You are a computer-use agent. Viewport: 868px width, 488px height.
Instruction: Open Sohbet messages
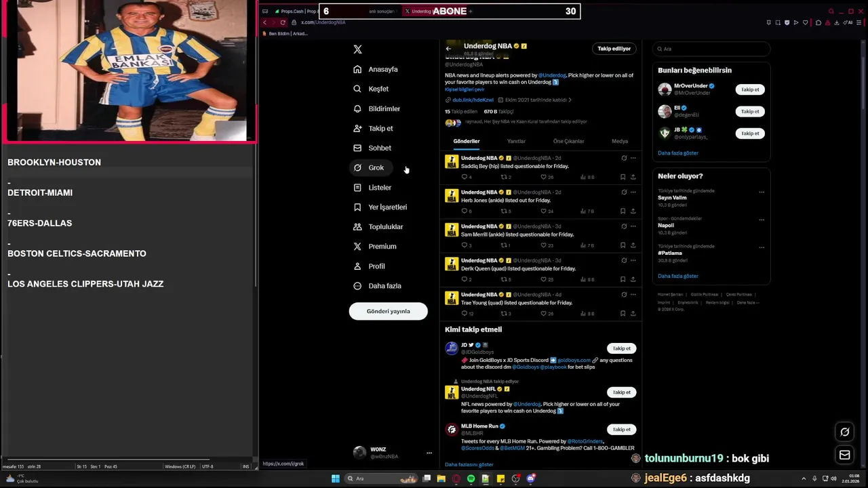click(x=372, y=148)
